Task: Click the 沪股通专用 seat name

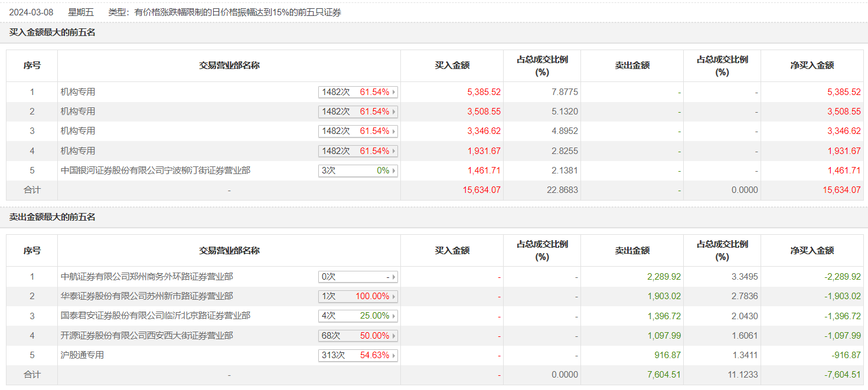Action: (x=82, y=356)
